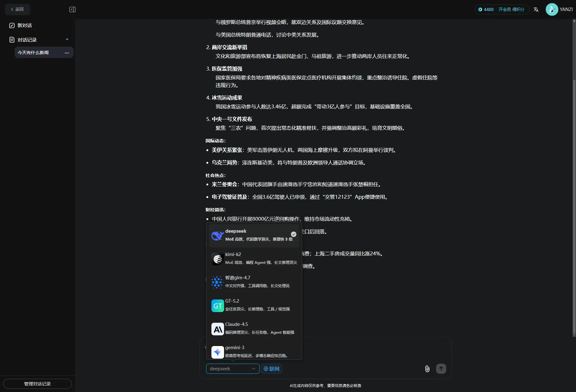This screenshot has width=576, height=392.
Task: Open a new conversation (新对话)
Action: (x=25, y=25)
